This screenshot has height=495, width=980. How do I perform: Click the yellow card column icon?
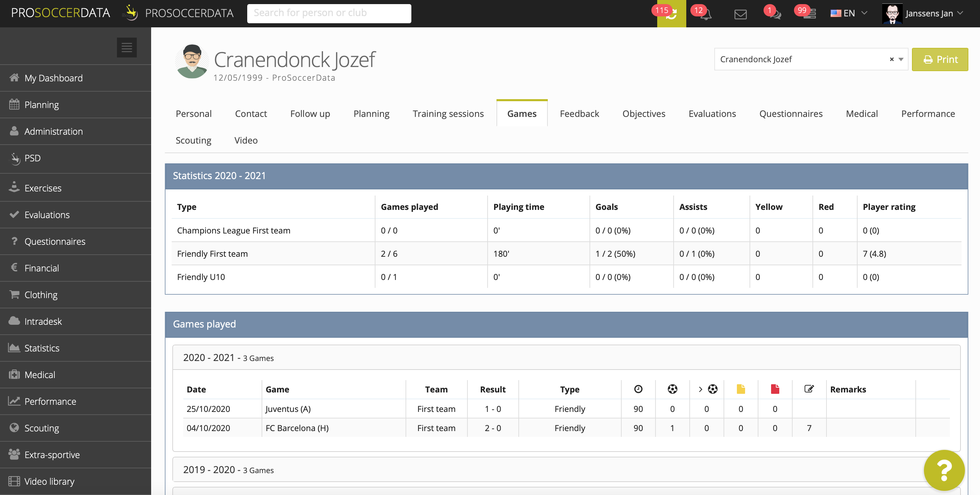click(741, 389)
